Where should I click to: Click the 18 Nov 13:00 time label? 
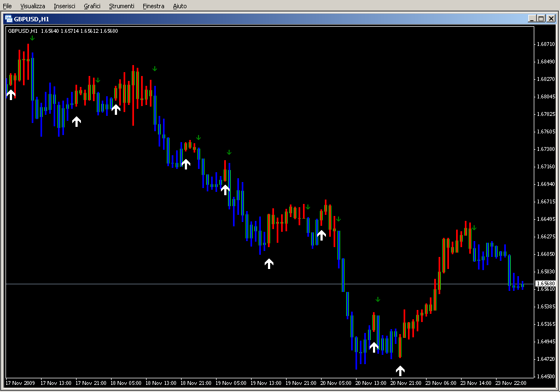click(x=161, y=383)
